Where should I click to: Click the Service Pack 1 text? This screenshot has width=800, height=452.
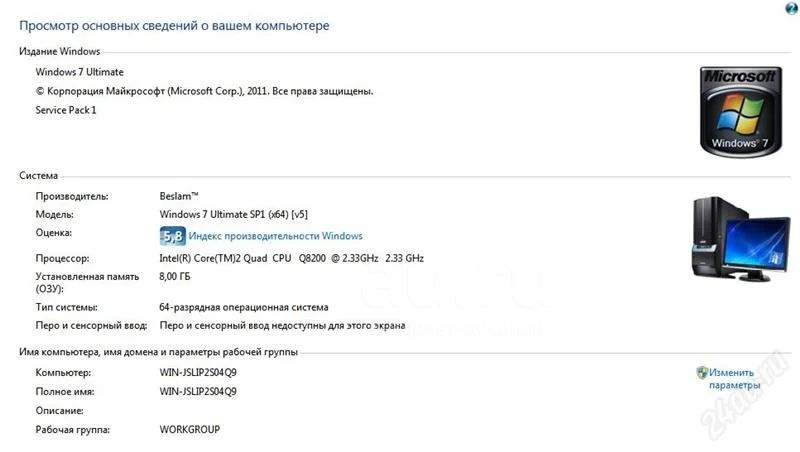[x=66, y=110]
